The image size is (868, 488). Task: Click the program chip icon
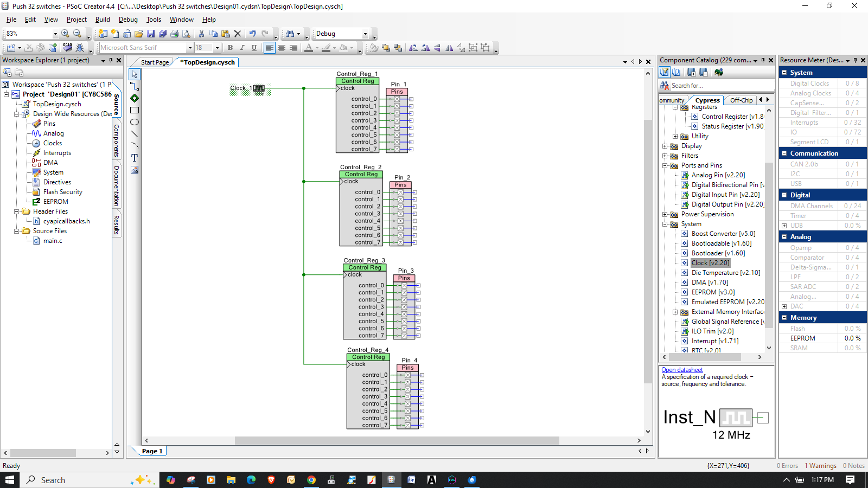(67, 48)
